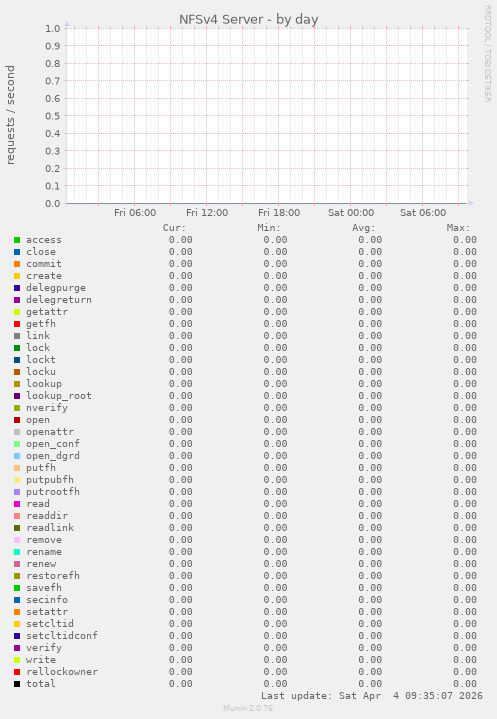This screenshot has height=719, width=497.
Task: Click the magenta swatch beside read
Action: tap(17, 504)
